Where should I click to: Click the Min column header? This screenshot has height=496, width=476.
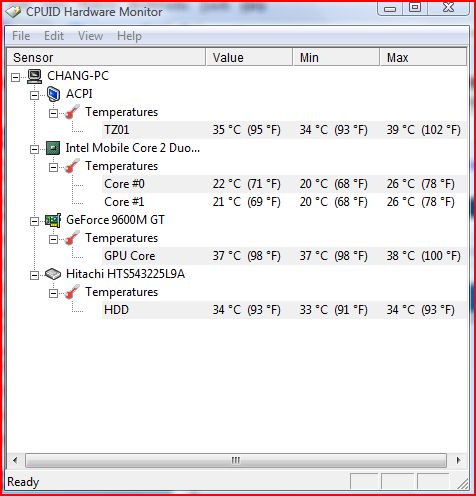336,57
